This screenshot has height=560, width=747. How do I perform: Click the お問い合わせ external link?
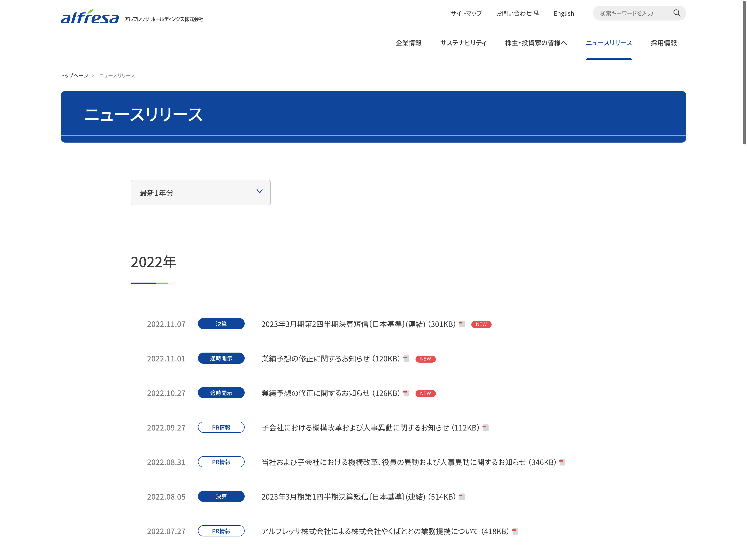pos(517,13)
